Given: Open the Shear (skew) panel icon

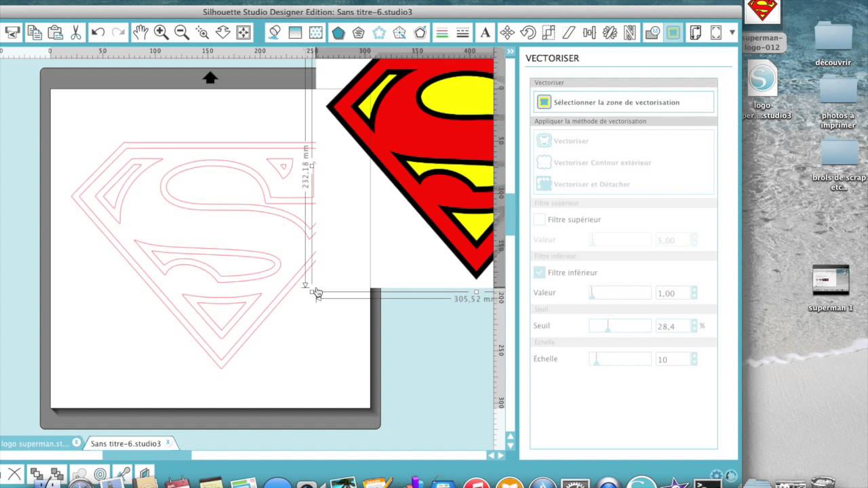Looking at the screenshot, I should [568, 32].
